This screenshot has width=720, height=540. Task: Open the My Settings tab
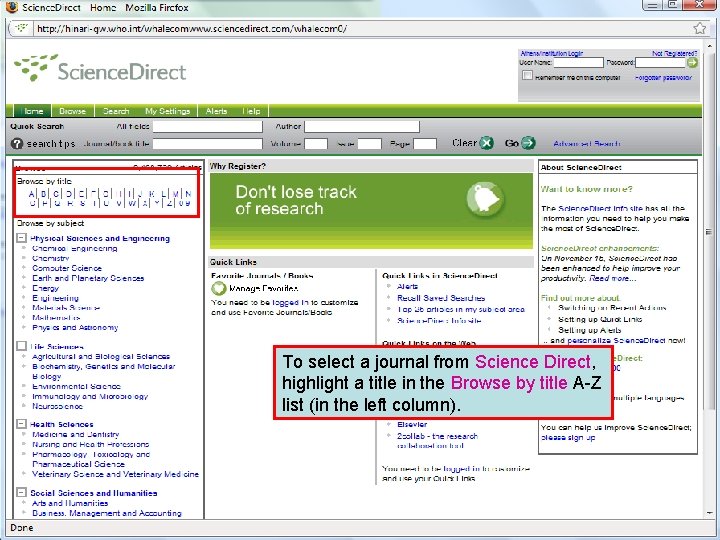[x=168, y=111]
